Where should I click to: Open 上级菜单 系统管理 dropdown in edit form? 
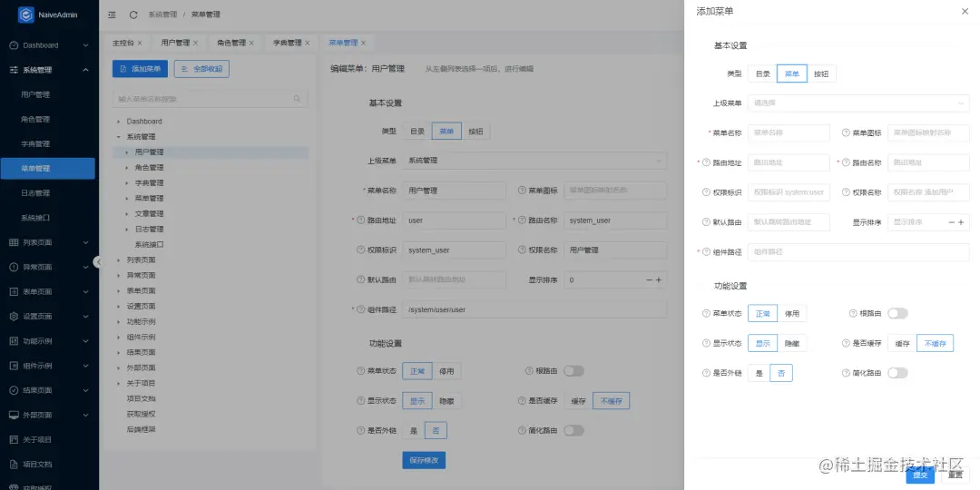point(534,161)
